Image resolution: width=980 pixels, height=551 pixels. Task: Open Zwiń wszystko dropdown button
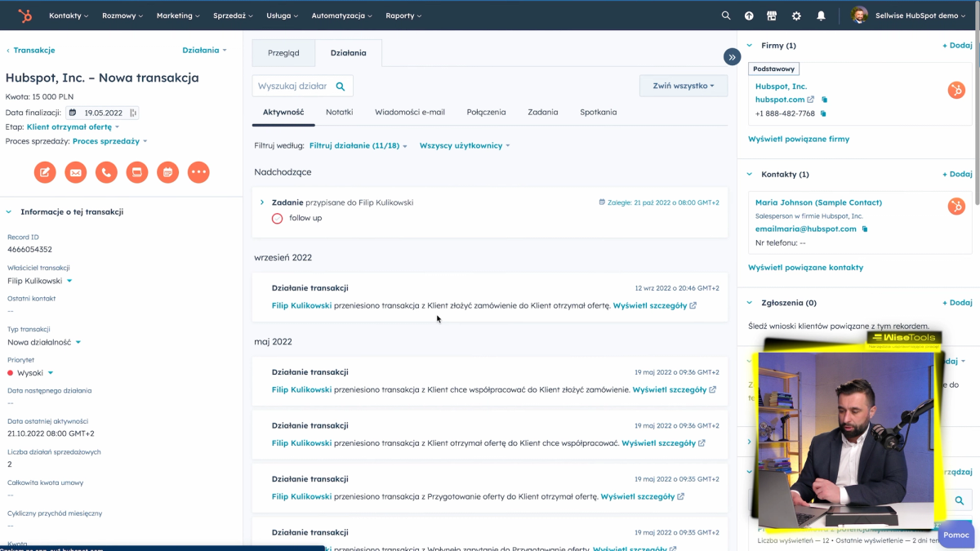[x=684, y=86]
